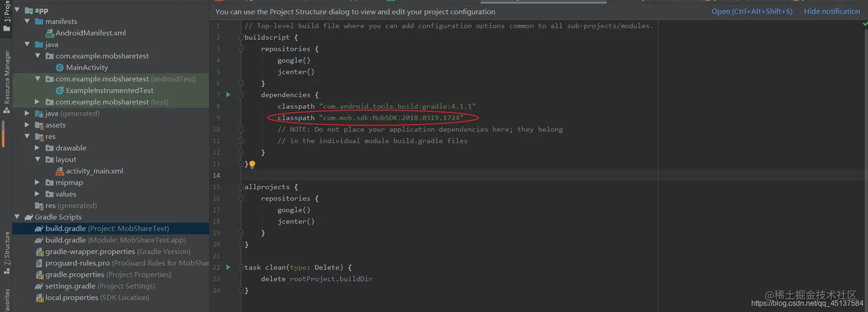Image resolution: width=868 pixels, height=312 pixels.
Task: Click run gutter icon beside dependencies line
Action: click(x=228, y=94)
